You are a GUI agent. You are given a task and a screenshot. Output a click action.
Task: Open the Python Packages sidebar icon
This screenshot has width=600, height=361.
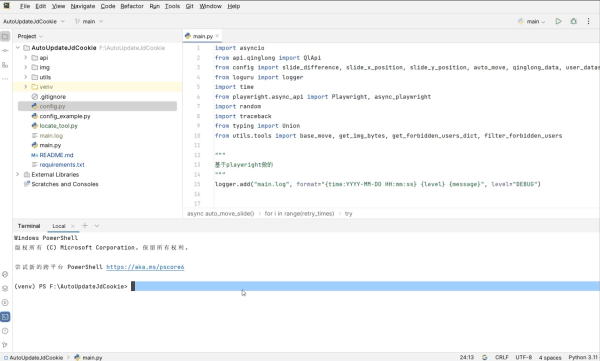(5, 288)
